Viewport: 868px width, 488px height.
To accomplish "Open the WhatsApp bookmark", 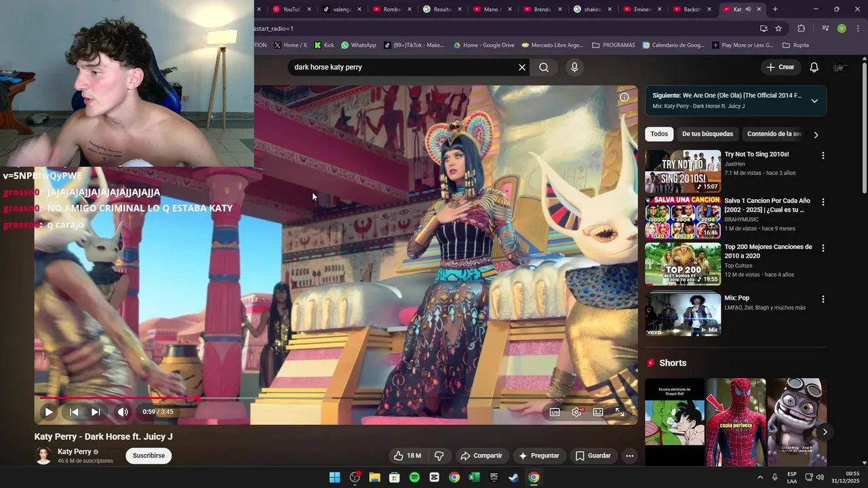I will 358,45.
